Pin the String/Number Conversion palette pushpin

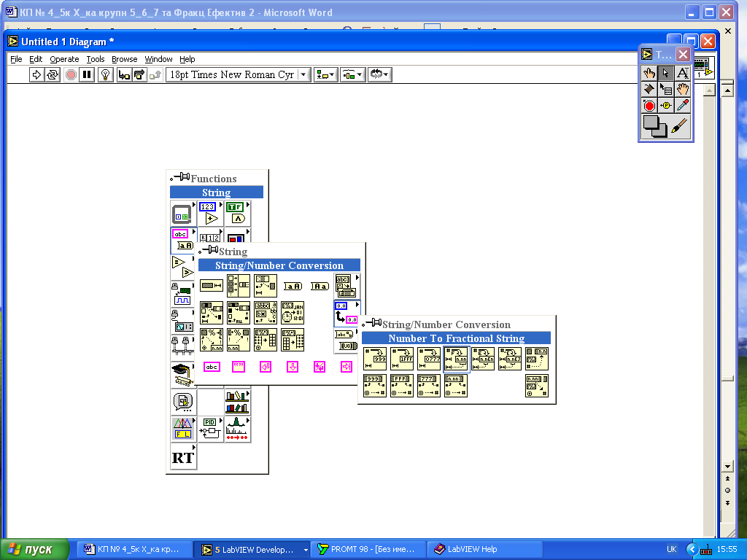click(371, 323)
